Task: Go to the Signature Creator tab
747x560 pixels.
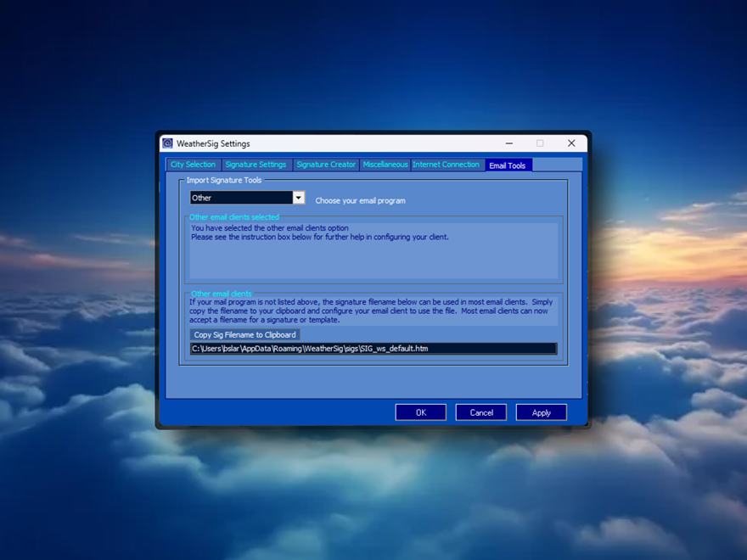Action: [326, 165]
